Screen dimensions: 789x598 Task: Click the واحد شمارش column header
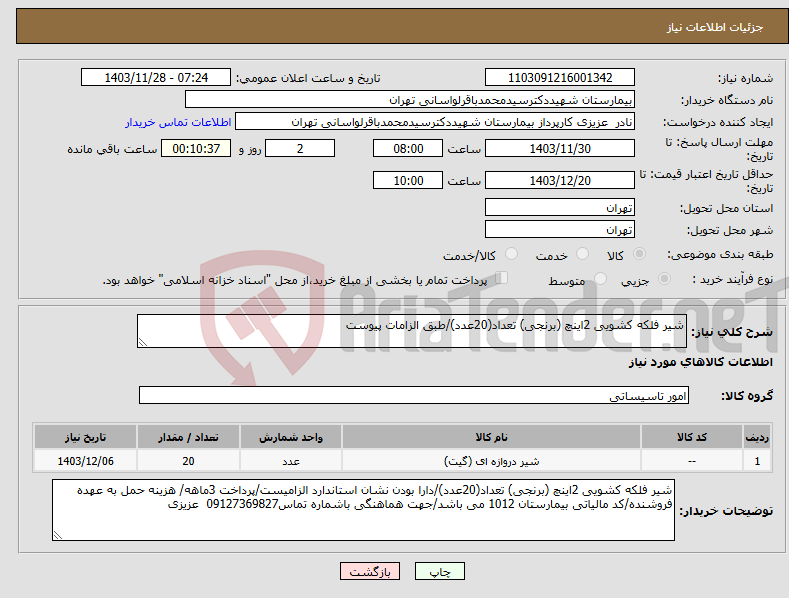291,437
